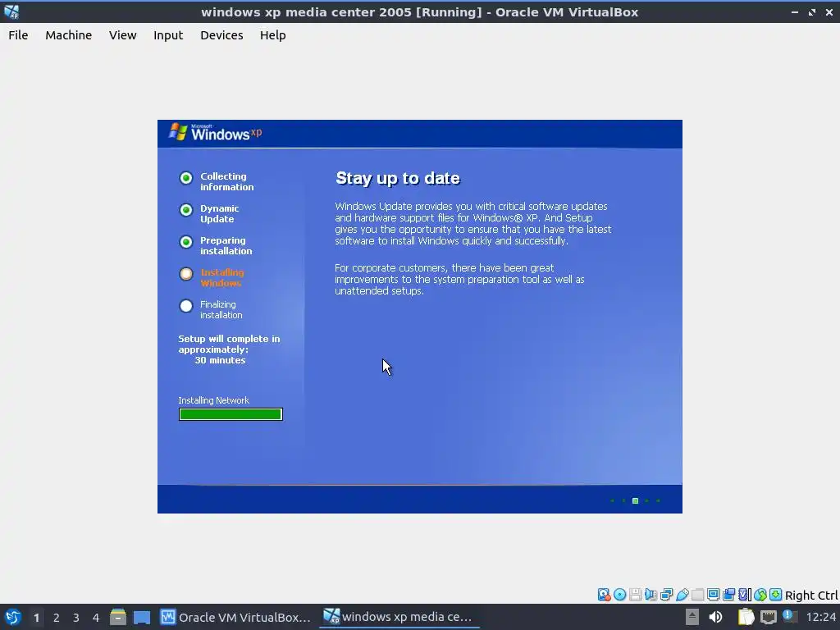Click the update notification tray icon
The image size is (840, 630).
(x=790, y=616)
